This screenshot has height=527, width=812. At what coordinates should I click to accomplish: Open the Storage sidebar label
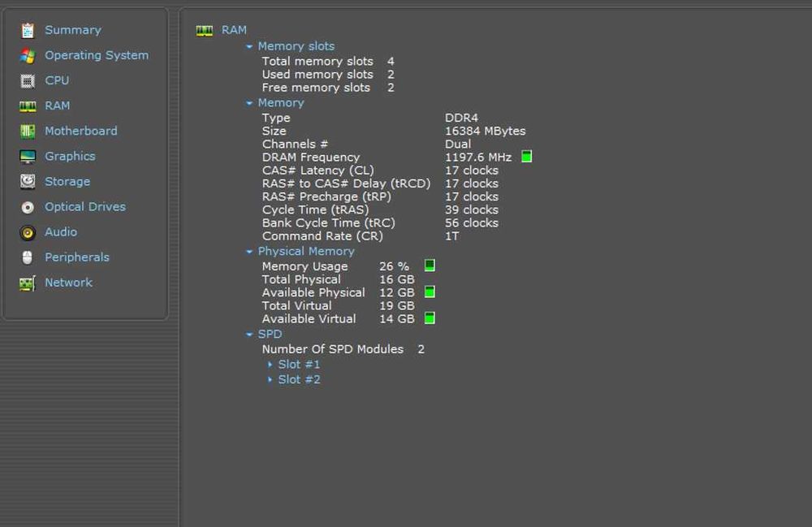coord(67,181)
